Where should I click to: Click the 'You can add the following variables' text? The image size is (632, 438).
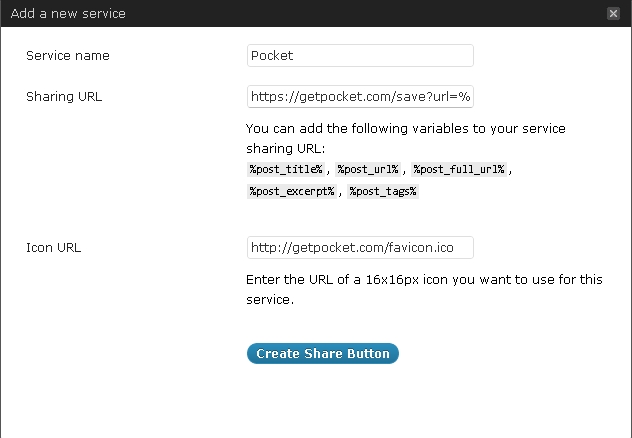(405, 138)
